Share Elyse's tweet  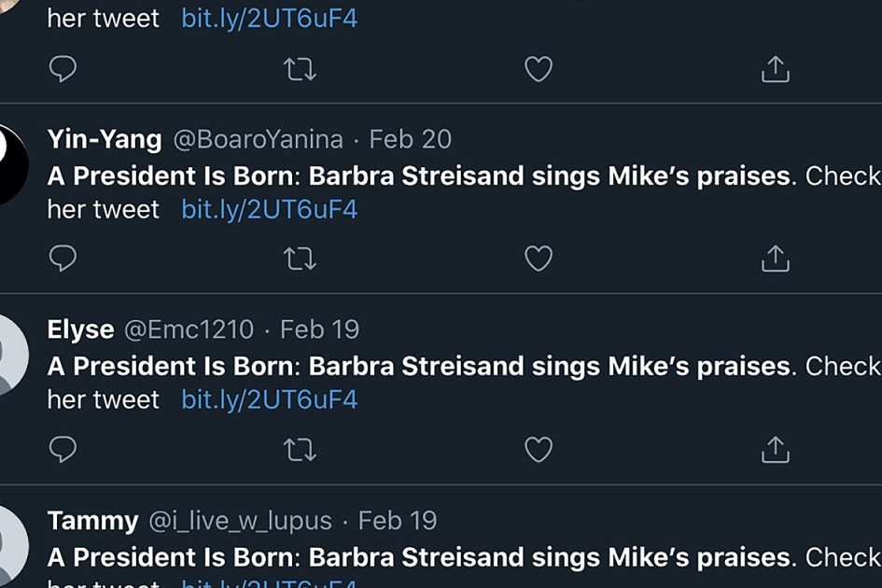pos(776,449)
